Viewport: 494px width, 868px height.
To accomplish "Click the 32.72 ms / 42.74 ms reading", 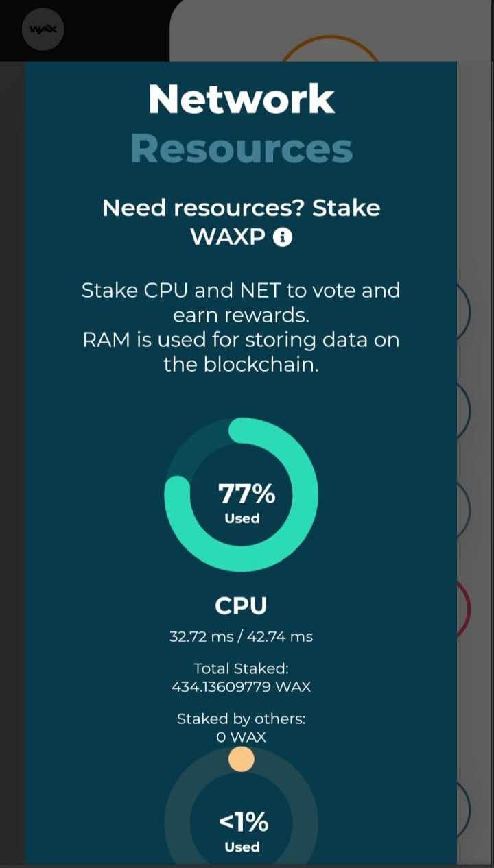I will 241,636.
